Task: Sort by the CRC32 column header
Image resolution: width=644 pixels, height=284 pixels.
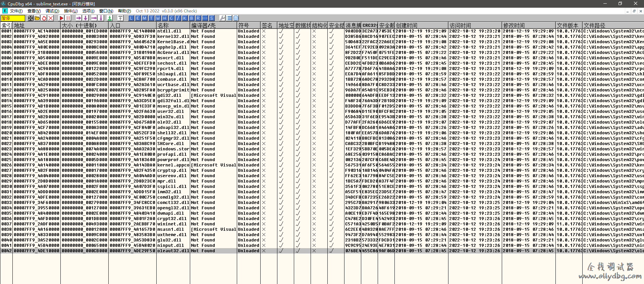Action: pos(370,25)
